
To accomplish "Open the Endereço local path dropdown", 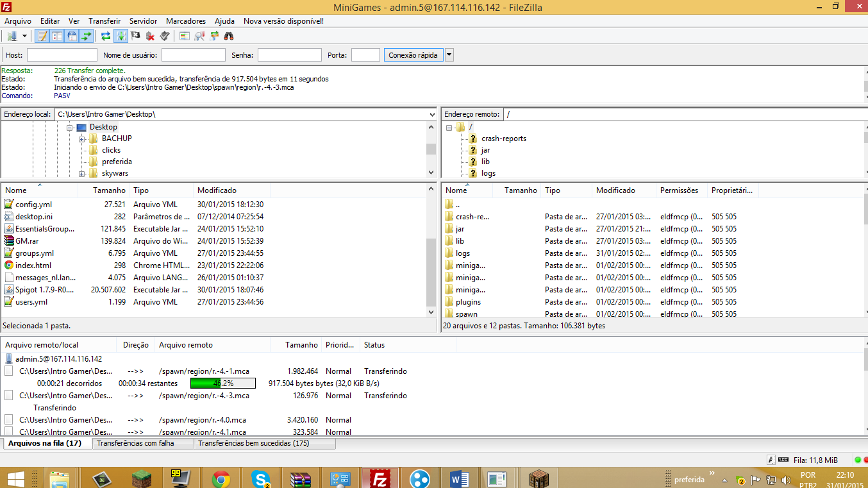I will tap(431, 114).
